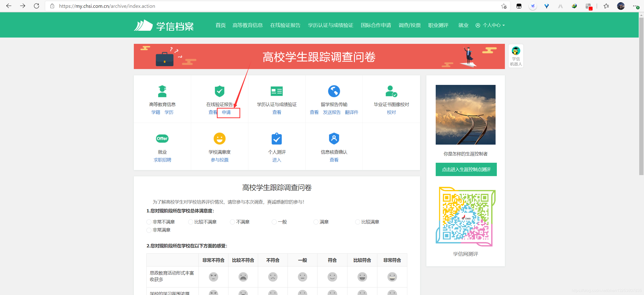Viewport: 644px width, 295px height.
Task: Open the 学信机器人 robot assistant
Action: (x=516, y=55)
